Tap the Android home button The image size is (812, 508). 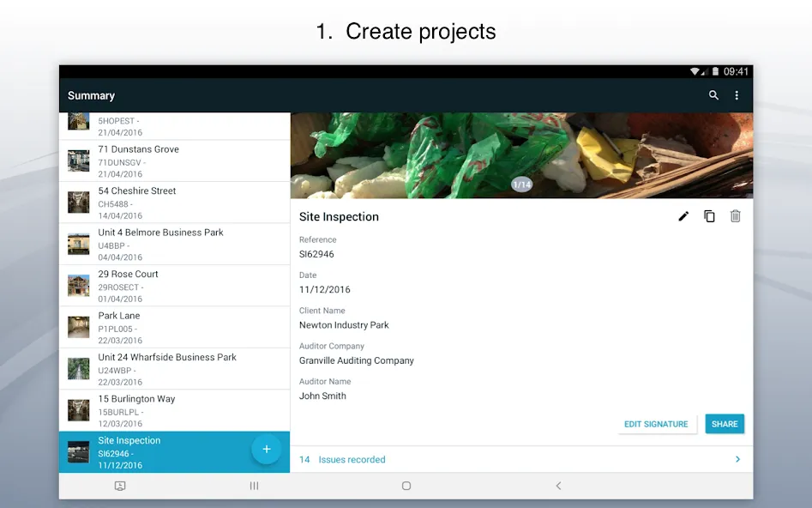coord(406,486)
